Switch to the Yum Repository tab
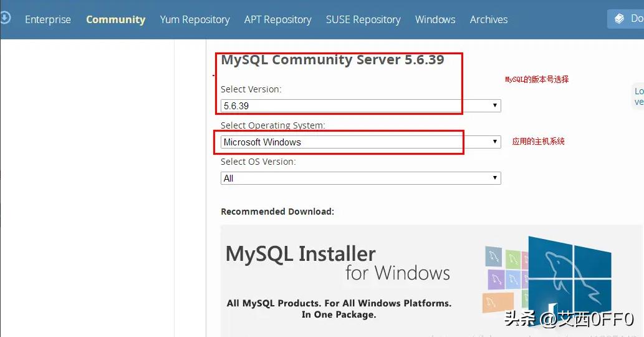644x337 pixels. (195, 19)
